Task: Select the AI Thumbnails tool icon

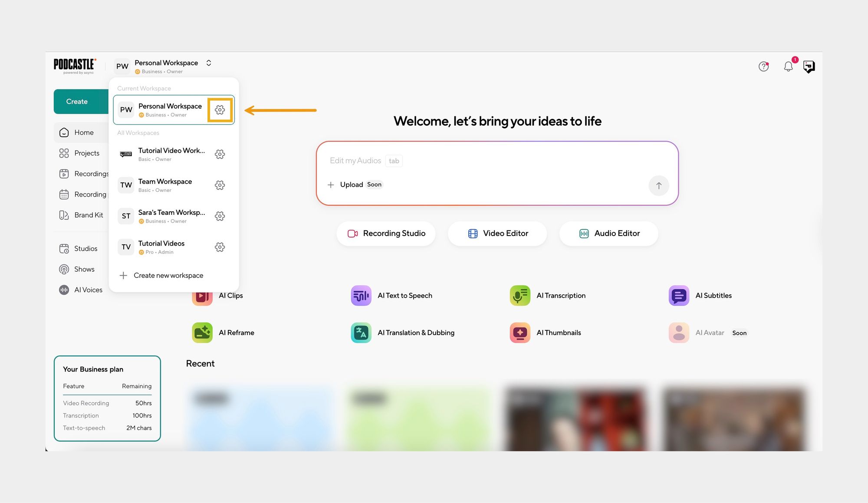Action: pyautogui.click(x=519, y=333)
